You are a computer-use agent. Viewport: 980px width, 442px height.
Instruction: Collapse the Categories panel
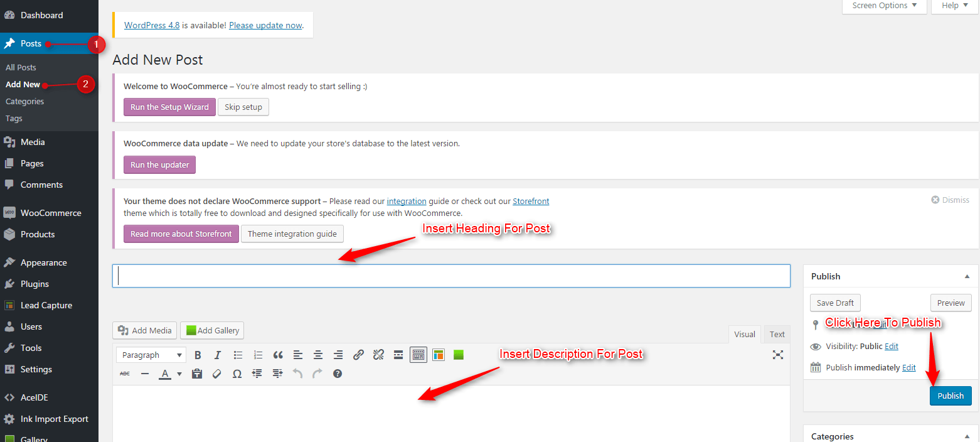click(967, 436)
